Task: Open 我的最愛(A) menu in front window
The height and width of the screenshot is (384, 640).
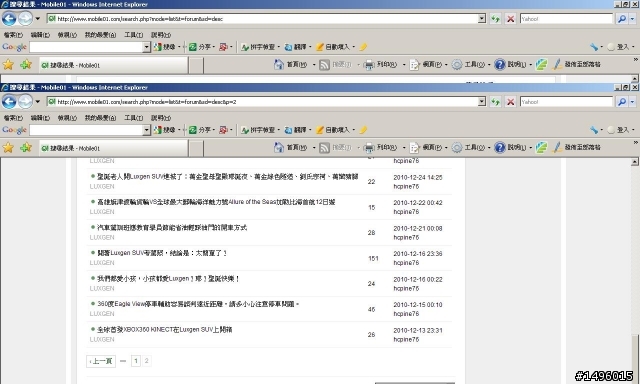Action: tap(100, 118)
